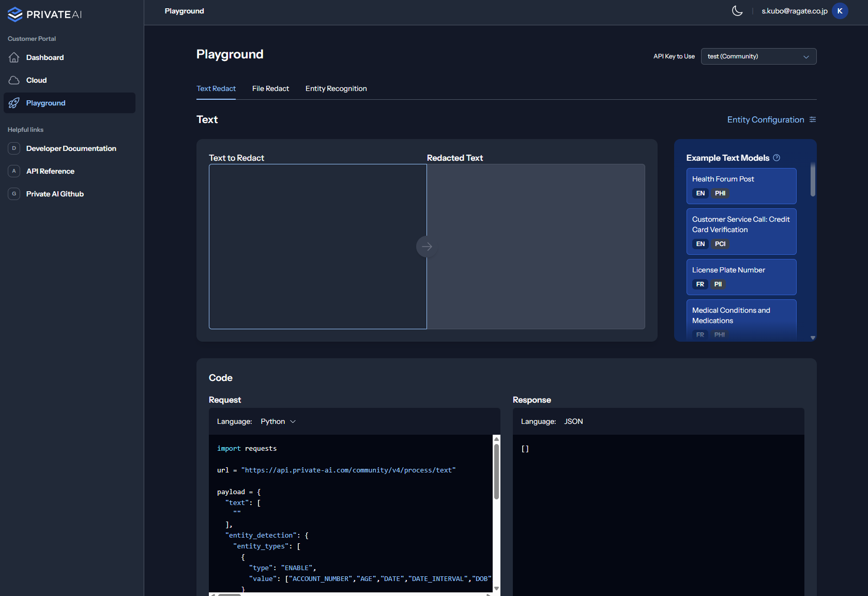Viewport: 868px width, 596px height.
Task: Click the empty brackets in the Response pane
Action: click(x=525, y=449)
